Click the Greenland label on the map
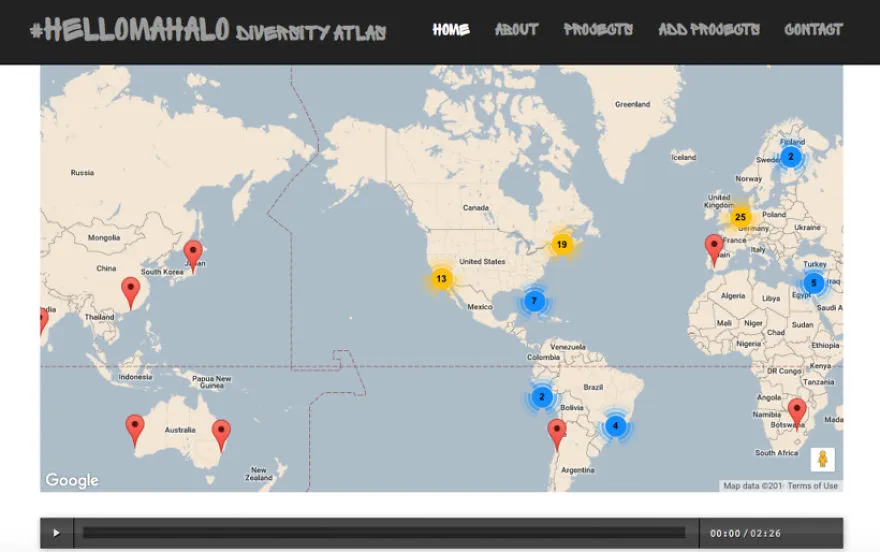This screenshot has height=552, width=880. pos(632,104)
